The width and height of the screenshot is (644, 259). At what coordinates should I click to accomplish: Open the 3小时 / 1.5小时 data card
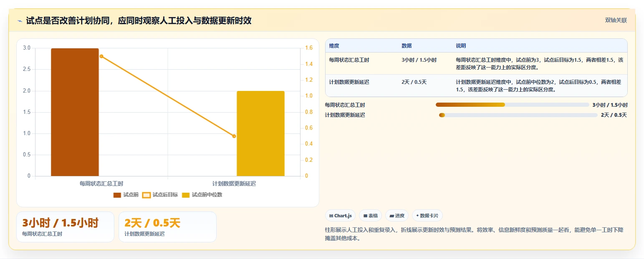65,227
